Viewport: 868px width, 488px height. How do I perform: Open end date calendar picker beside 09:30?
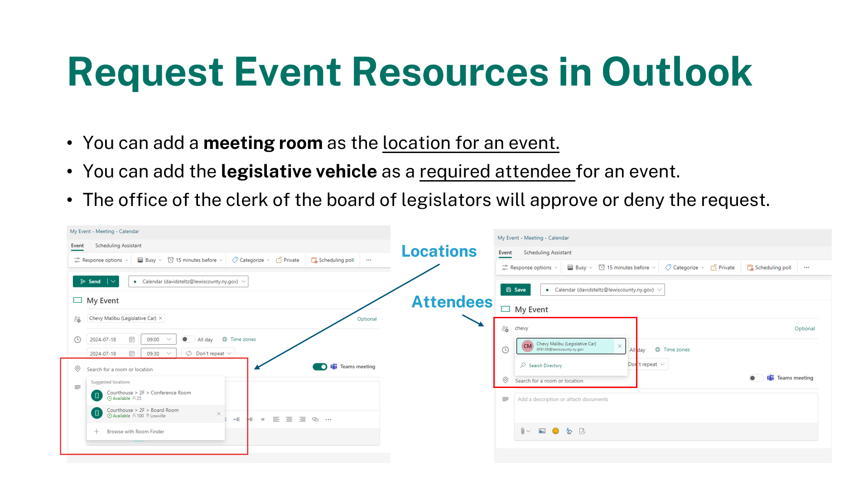tap(132, 354)
